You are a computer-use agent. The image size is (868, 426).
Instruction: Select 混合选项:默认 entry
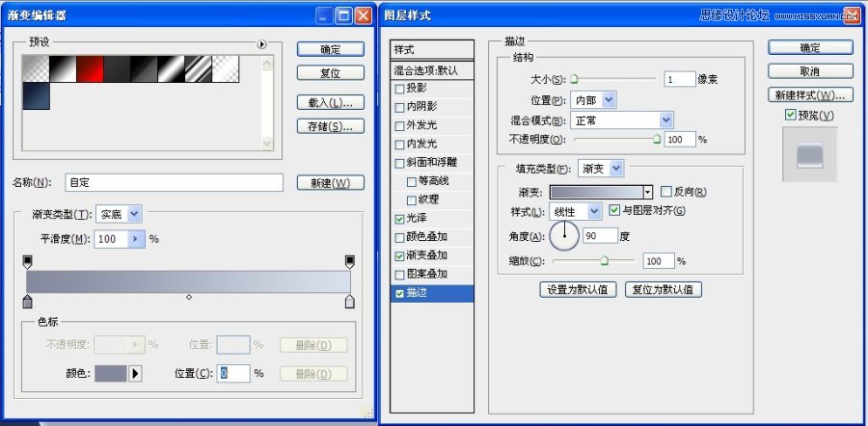432,70
